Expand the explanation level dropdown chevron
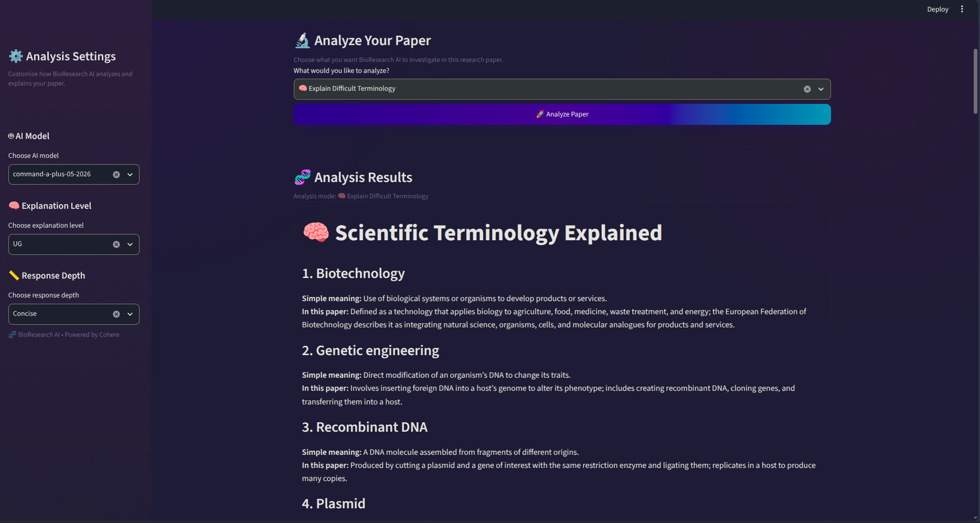The width and height of the screenshot is (980, 523). [x=130, y=244]
